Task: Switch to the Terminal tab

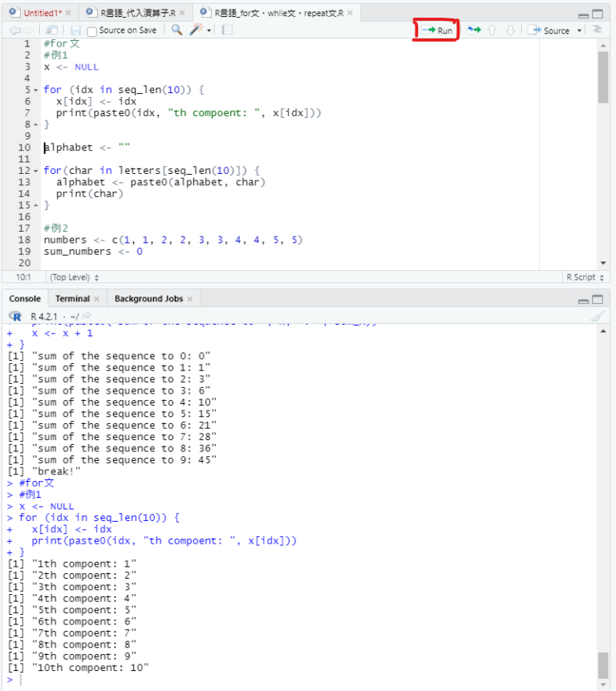Action: 73,298
